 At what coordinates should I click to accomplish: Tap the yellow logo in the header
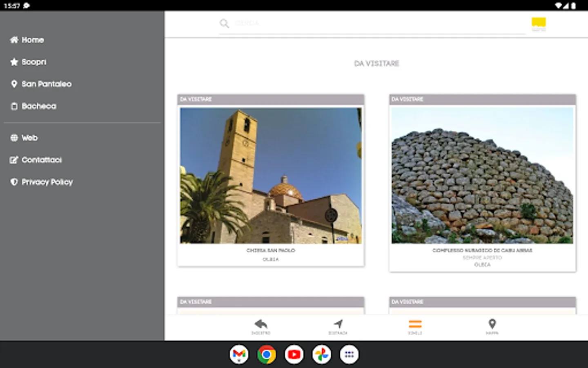coord(539,24)
